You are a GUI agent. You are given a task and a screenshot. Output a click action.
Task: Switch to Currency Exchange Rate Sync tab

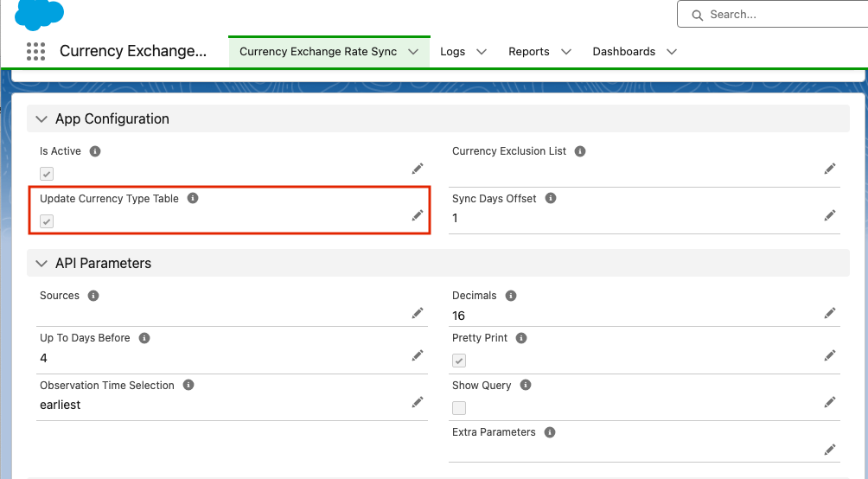(x=318, y=52)
